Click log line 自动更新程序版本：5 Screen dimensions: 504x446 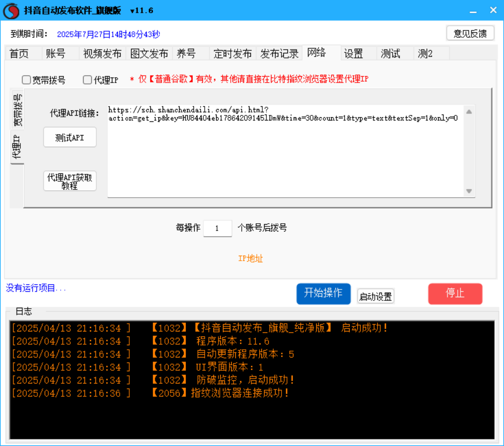pyautogui.click(x=153, y=354)
